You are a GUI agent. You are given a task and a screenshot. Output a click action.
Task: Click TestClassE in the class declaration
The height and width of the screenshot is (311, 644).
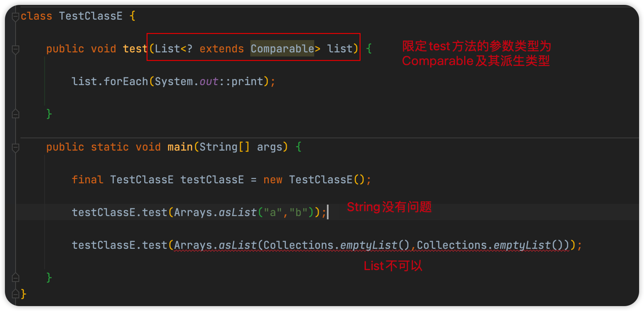(x=91, y=16)
